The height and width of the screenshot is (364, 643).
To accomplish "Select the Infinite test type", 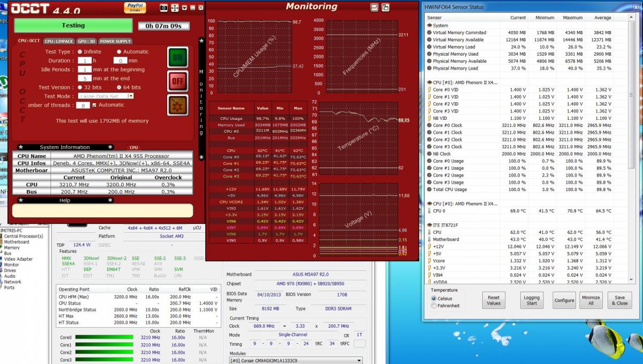I will (x=80, y=51).
